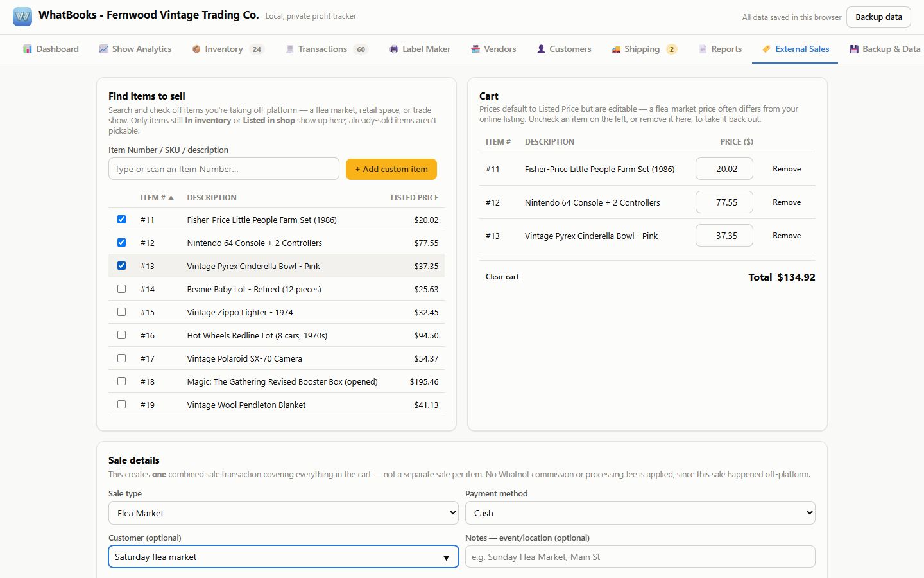Sort by Item # using the arrow

(x=171, y=198)
